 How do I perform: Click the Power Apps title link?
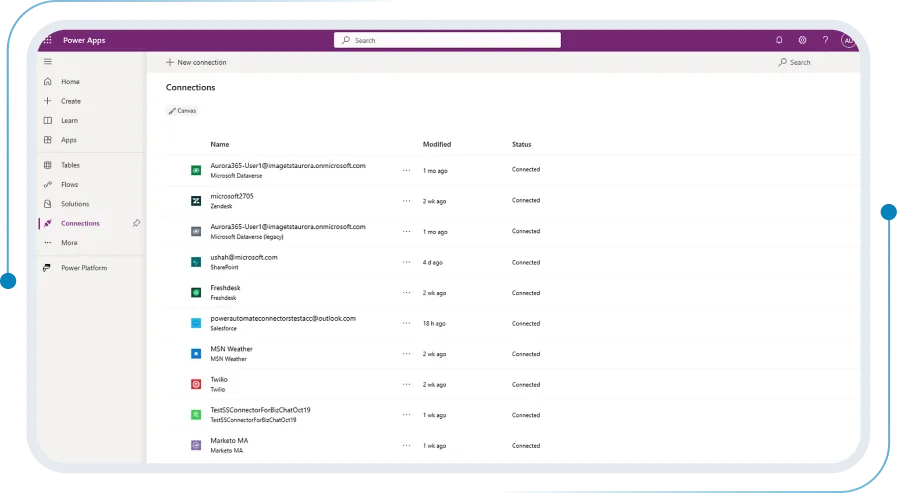[x=84, y=40]
